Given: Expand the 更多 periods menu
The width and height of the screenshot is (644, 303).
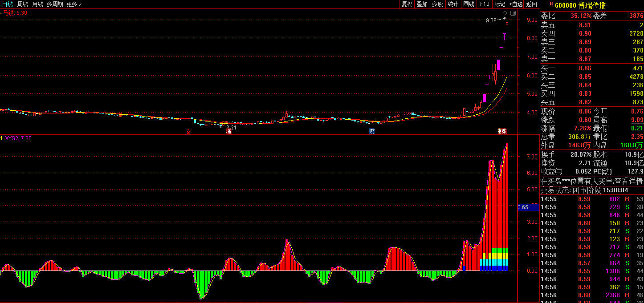Looking at the screenshot, I should coord(74,4).
